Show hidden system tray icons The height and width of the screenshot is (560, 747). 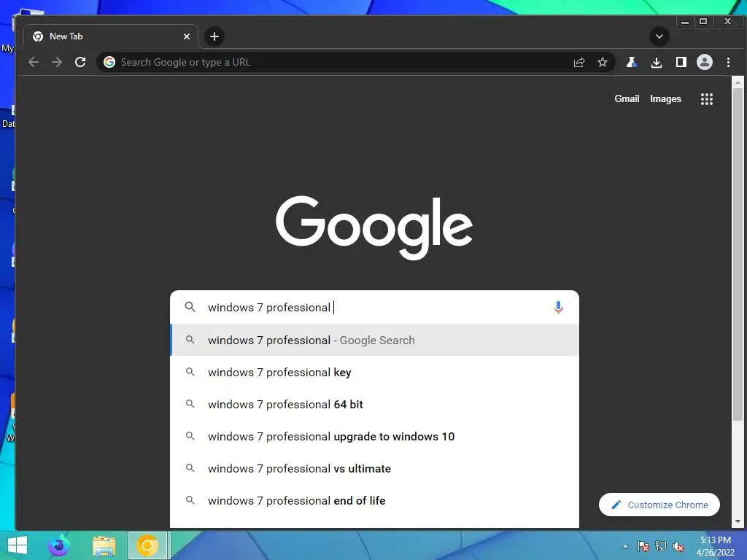point(625,546)
